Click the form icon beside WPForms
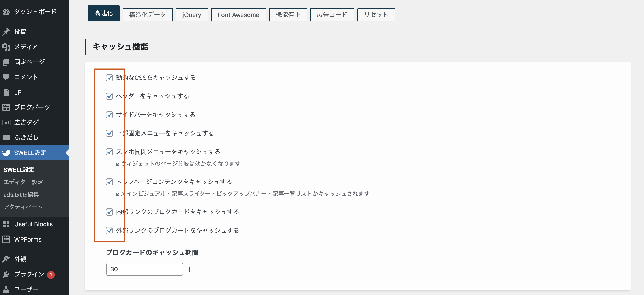Viewport: 644px width, 295px height. (6, 239)
